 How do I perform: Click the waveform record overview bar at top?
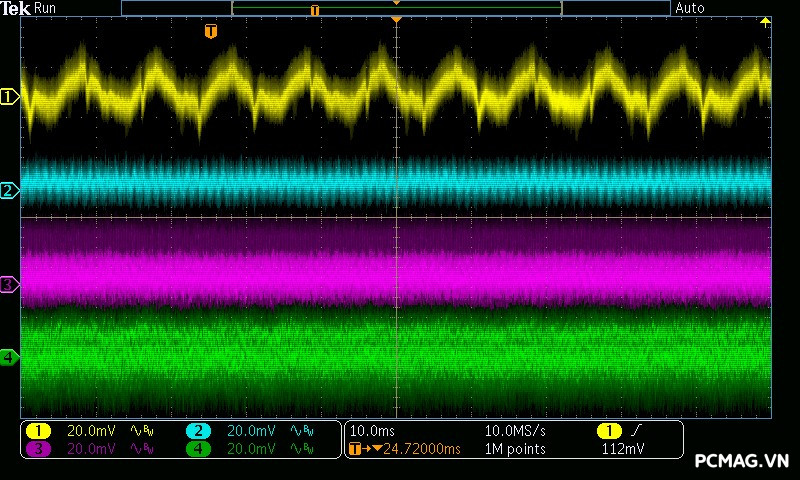[396, 8]
